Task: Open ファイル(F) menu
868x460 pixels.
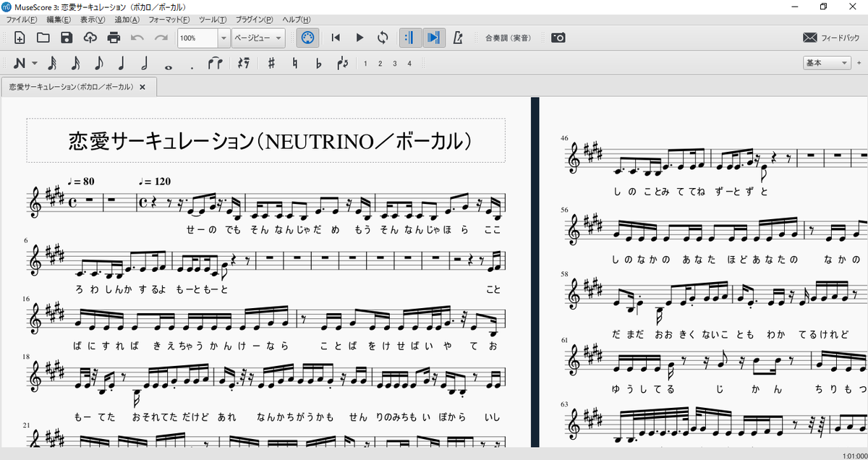Action: point(22,20)
